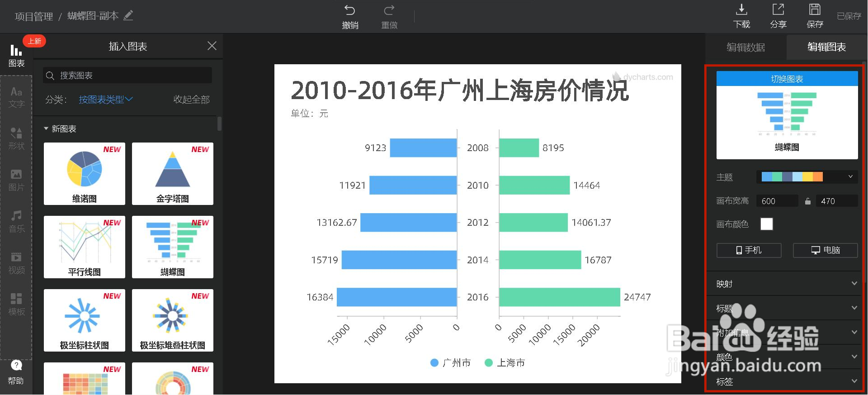Select the 形状 shape sidebar tool
The image size is (868, 395).
(x=16, y=138)
